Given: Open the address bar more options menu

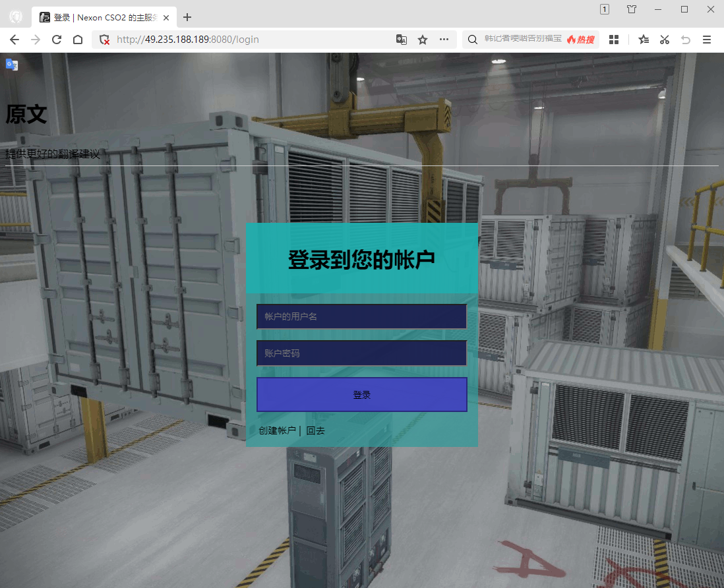Looking at the screenshot, I should point(444,40).
